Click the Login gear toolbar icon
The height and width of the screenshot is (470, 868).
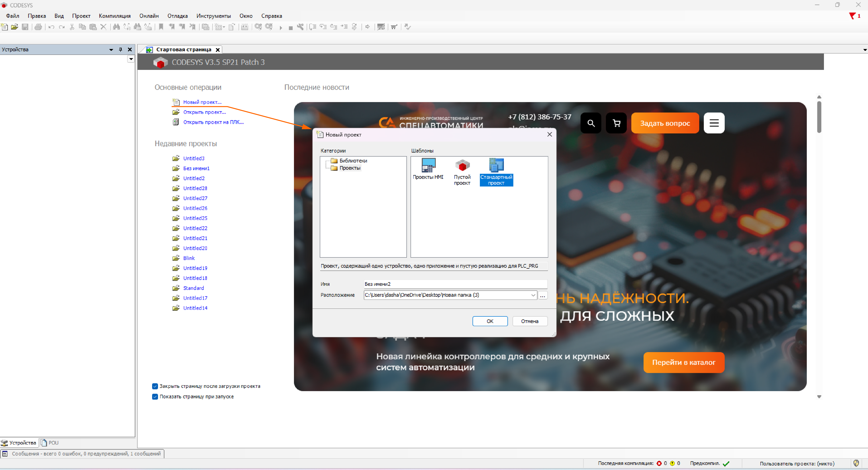tap(258, 27)
